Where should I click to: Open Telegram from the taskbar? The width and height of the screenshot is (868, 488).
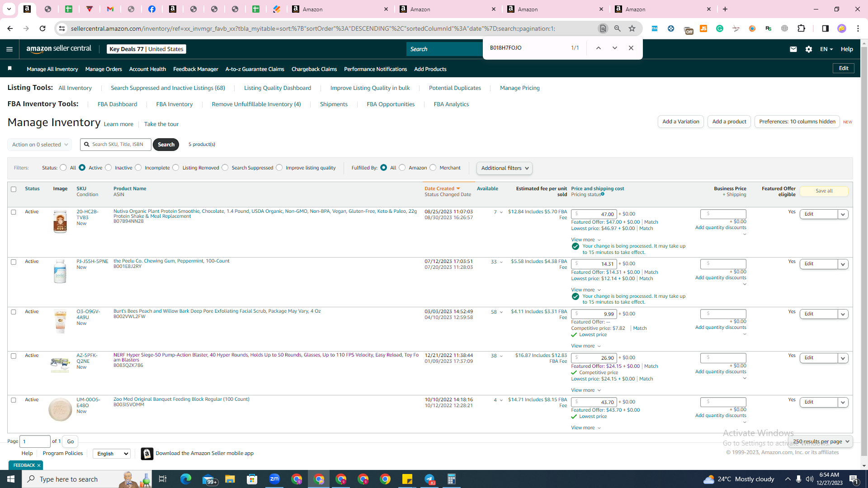429,479
